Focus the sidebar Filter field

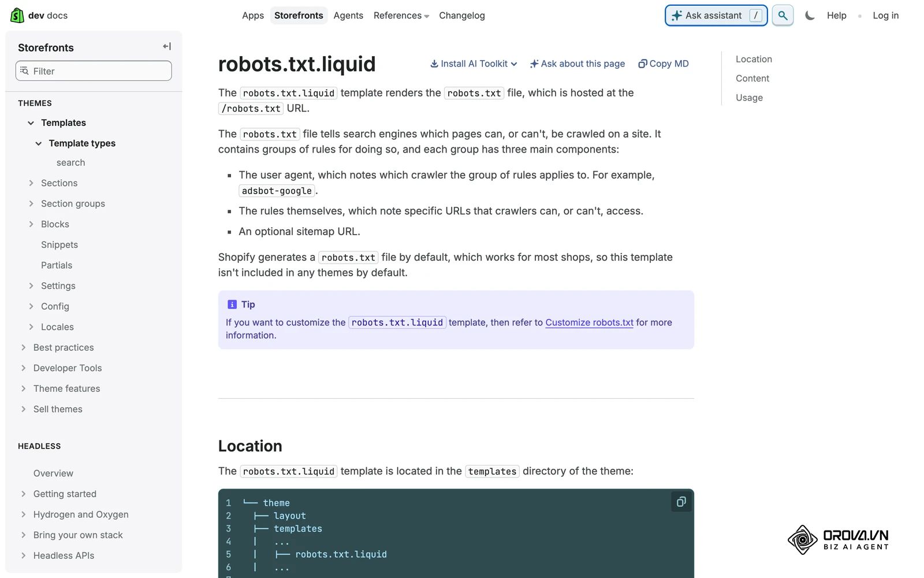click(94, 71)
